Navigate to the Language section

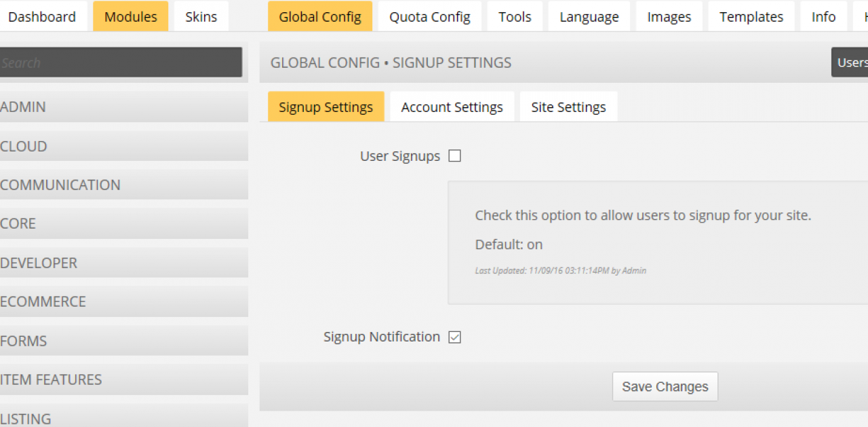[589, 17]
